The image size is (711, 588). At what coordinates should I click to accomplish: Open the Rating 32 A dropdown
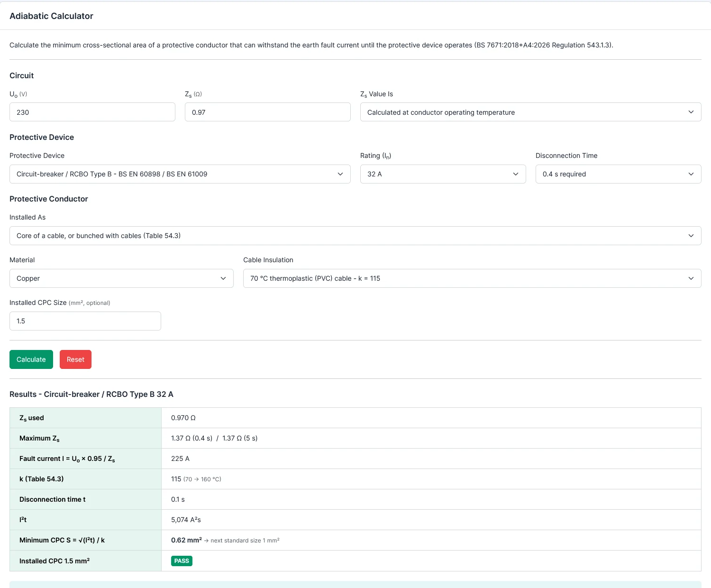pos(443,174)
